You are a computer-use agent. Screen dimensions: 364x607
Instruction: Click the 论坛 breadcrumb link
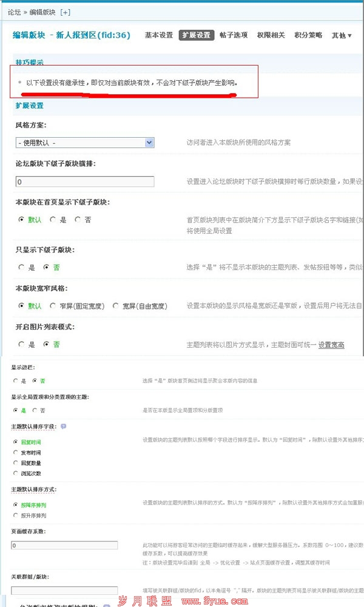[x=15, y=12]
